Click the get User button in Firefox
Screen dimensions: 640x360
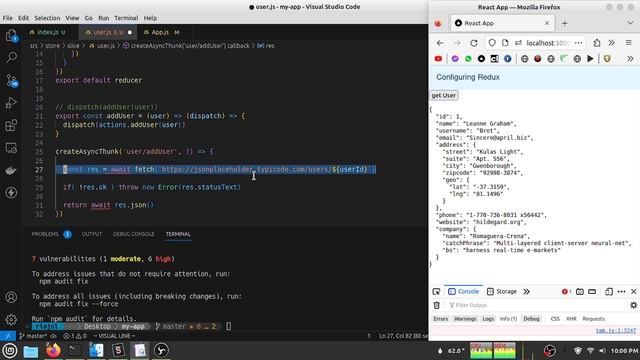[444, 95]
